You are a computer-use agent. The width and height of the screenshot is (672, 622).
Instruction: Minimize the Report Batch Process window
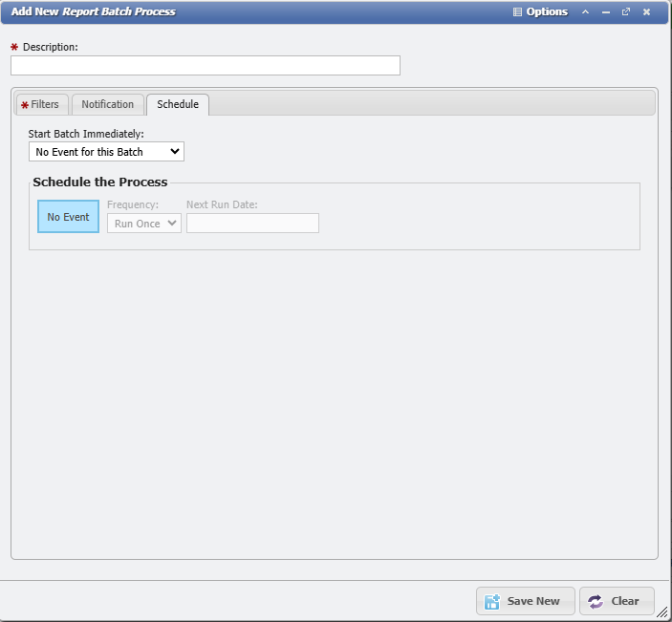pos(606,12)
